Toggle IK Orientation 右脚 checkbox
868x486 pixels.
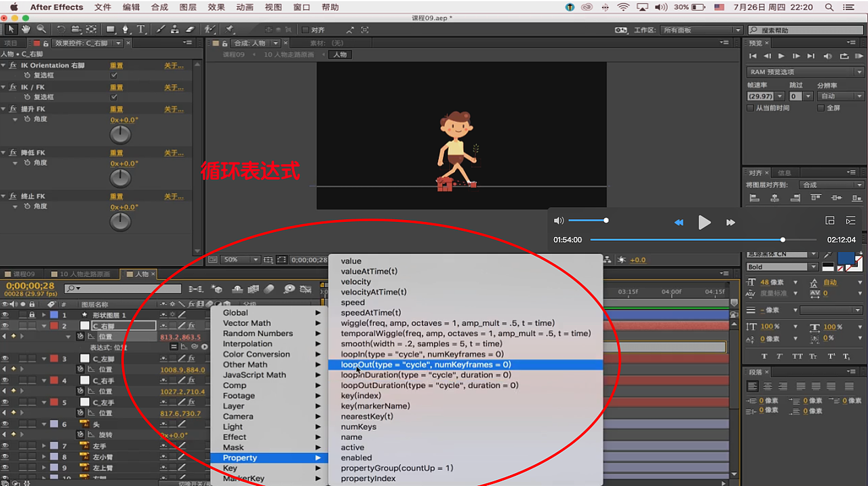click(x=114, y=75)
